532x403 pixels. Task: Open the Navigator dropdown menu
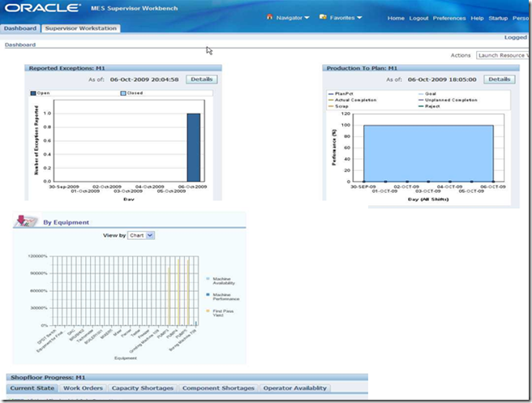pyautogui.click(x=293, y=18)
